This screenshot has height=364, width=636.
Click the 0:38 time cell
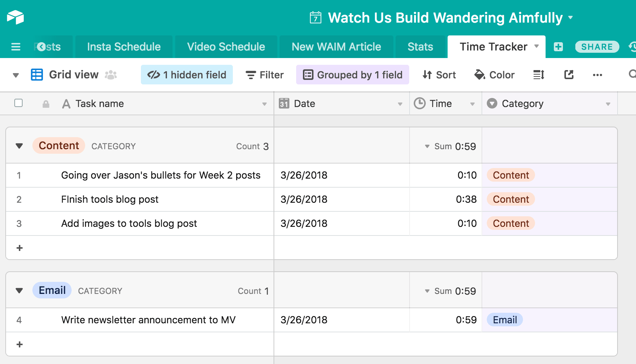click(x=446, y=199)
